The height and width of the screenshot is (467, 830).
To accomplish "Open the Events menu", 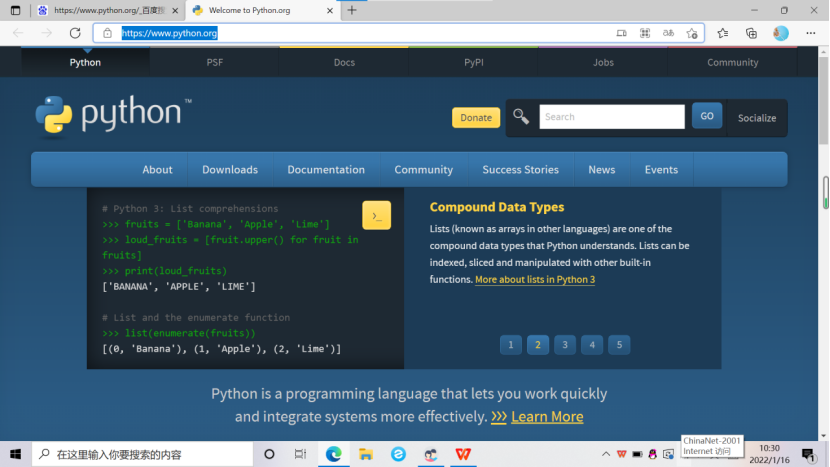I will click(661, 169).
